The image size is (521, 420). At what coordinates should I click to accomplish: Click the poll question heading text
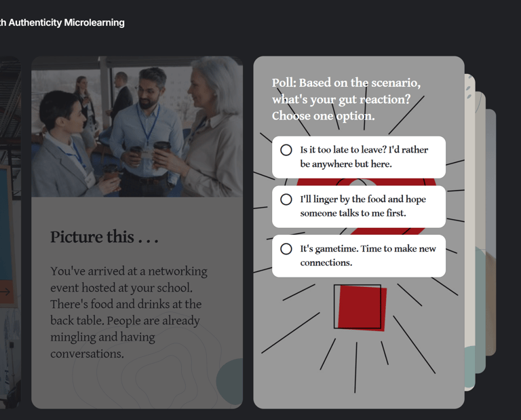coord(346,99)
